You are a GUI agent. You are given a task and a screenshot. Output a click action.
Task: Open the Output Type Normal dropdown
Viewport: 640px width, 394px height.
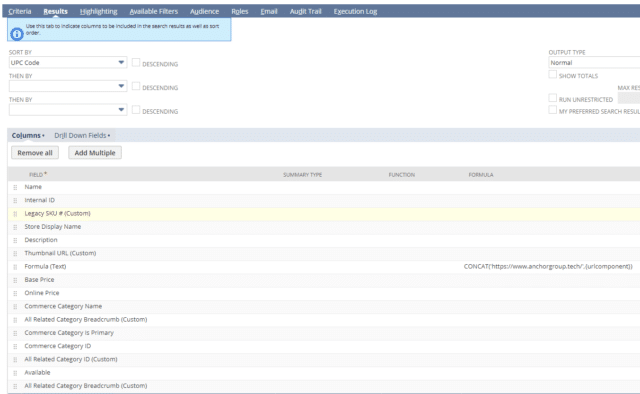pos(594,62)
